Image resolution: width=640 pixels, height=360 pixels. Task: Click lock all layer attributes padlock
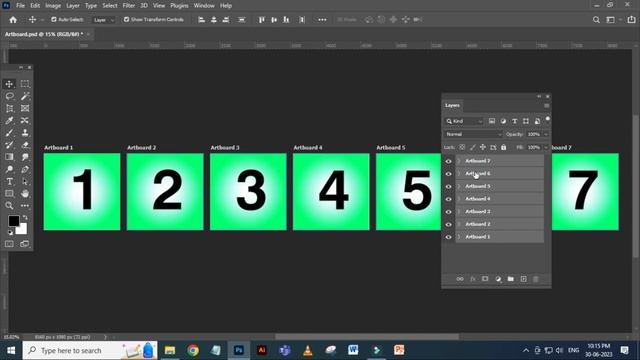(x=504, y=147)
